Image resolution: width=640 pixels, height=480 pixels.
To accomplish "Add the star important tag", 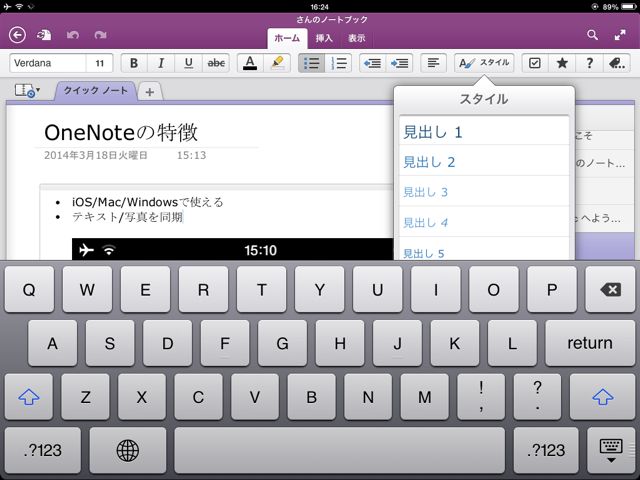I will pos(562,63).
